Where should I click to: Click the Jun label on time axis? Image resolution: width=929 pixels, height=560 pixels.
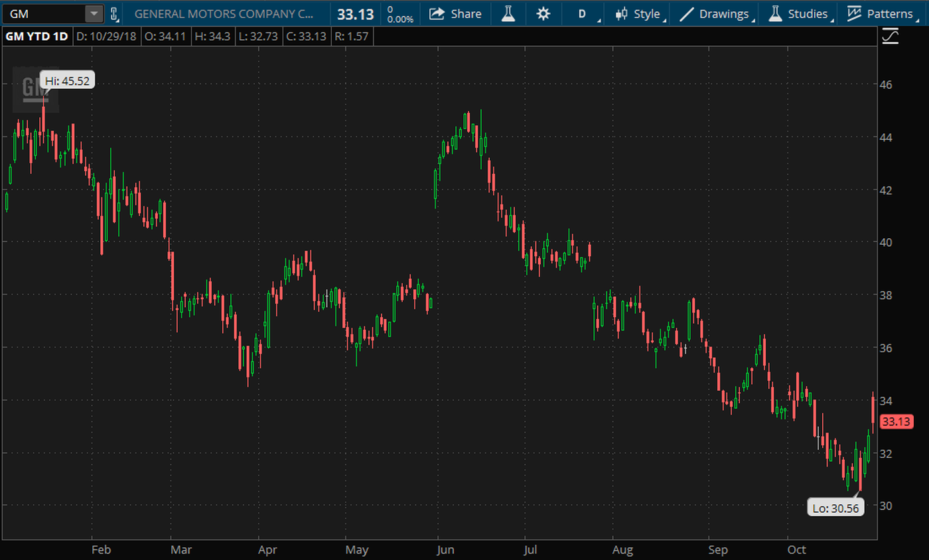click(447, 549)
